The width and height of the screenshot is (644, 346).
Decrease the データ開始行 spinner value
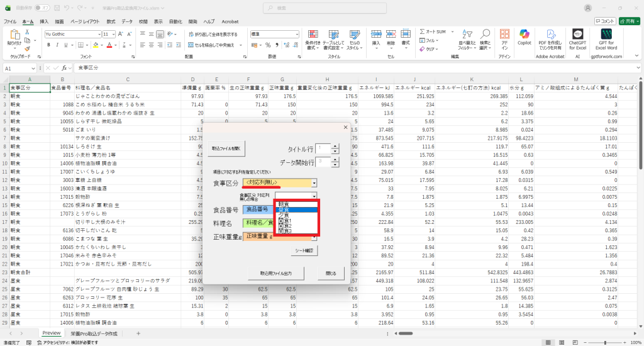[335, 165]
